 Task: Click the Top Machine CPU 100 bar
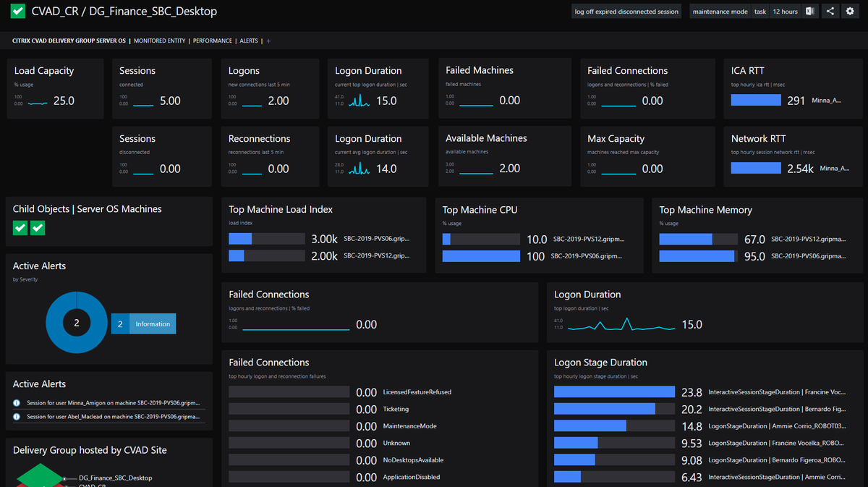tap(481, 256)
